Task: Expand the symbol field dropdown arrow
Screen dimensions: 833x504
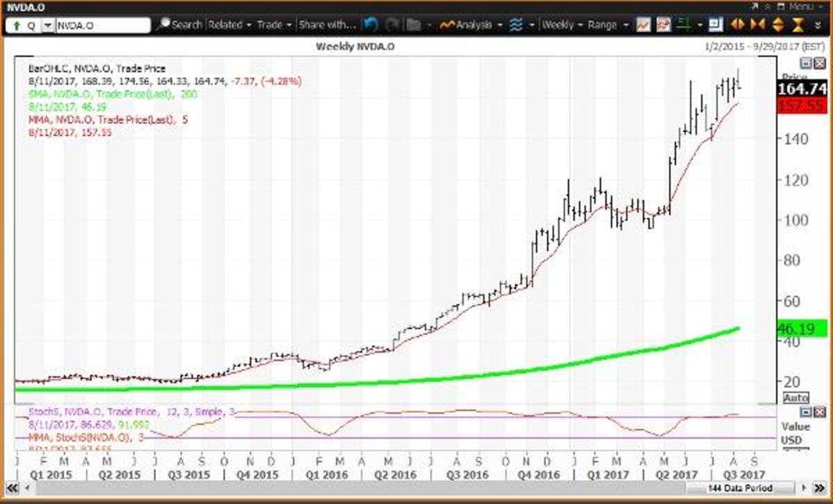Action: click(46, 24)
